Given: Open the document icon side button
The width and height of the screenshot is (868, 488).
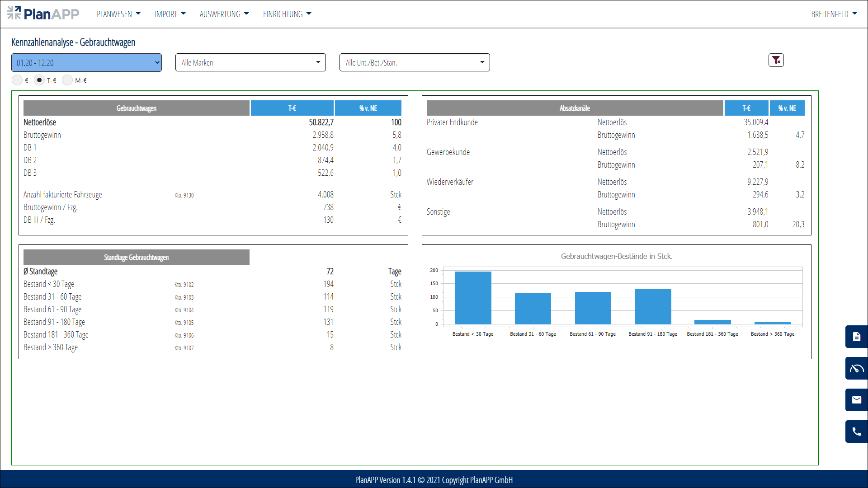Looking at the screenshot, I should [856, 337].
